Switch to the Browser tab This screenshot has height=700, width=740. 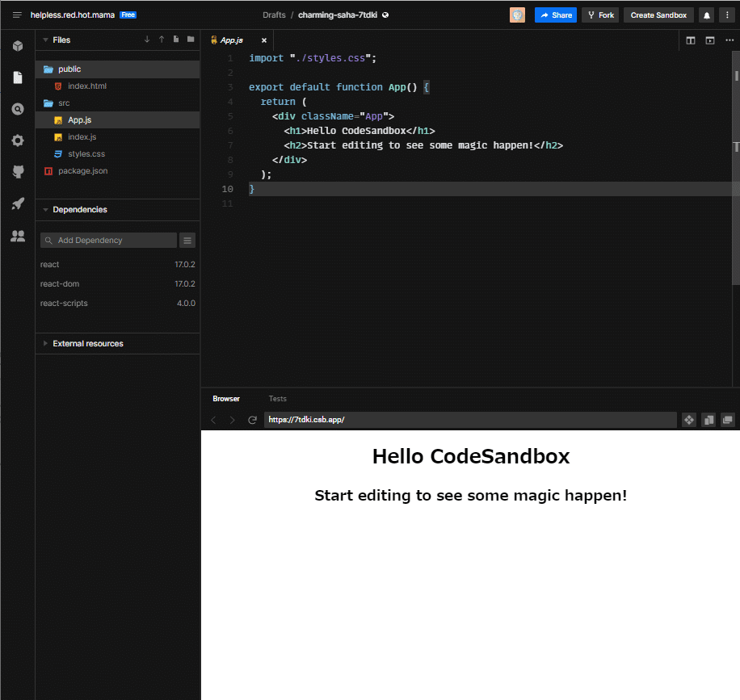(226, 399)
